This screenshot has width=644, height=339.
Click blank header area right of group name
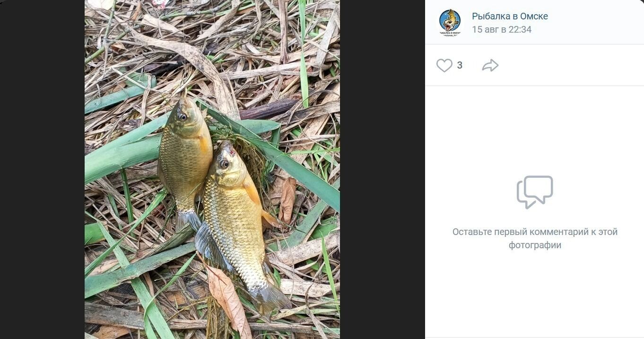pos(596,22)
